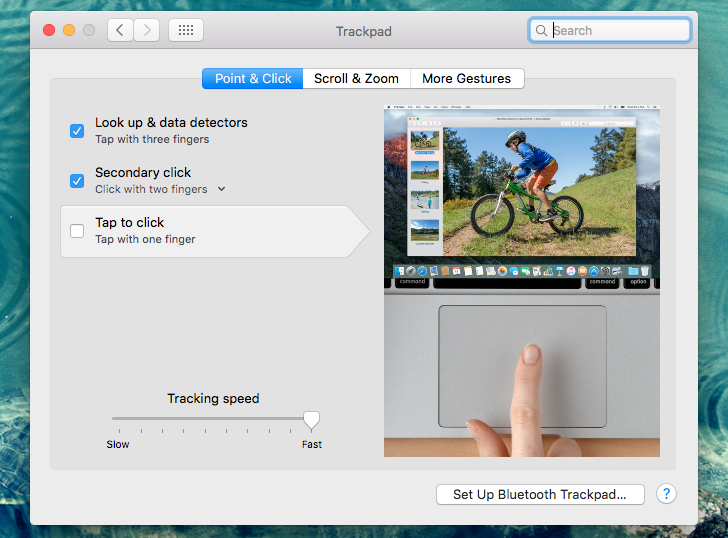728x538 pixels.
Task: Go back with the left arrow button
Action: (x=120, y=31)
